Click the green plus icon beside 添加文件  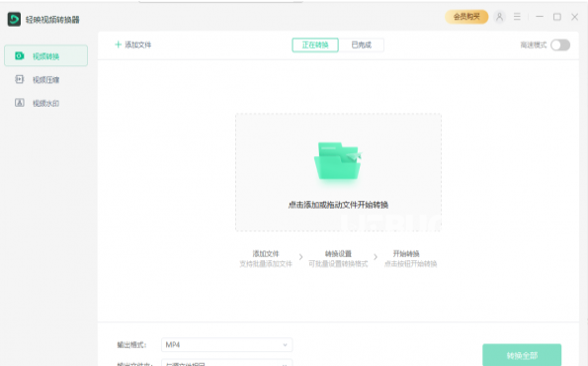(119, 45)
